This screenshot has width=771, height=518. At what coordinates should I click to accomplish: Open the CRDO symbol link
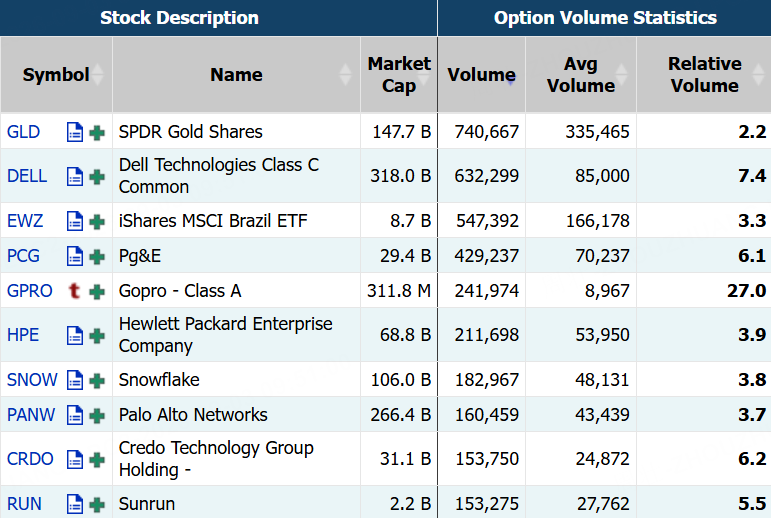(30, 459)
